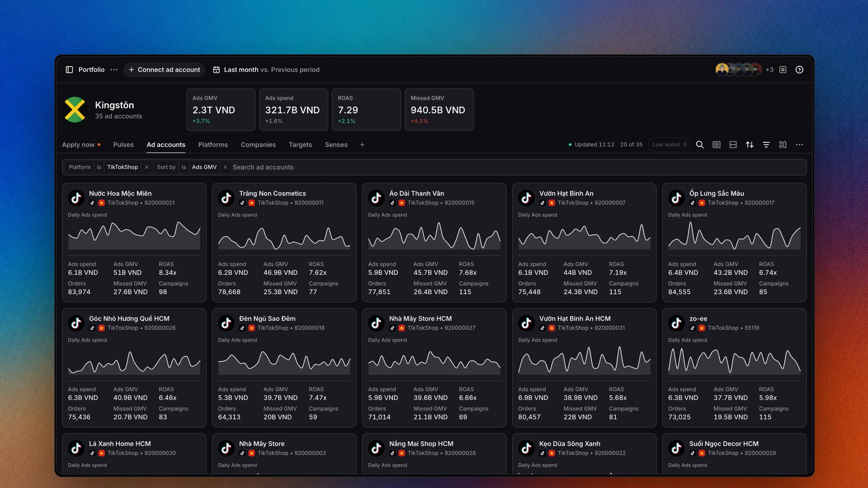Switch to the Platforms tab
The height and width of the screenshot is (488, 868).
click(213, 145)
